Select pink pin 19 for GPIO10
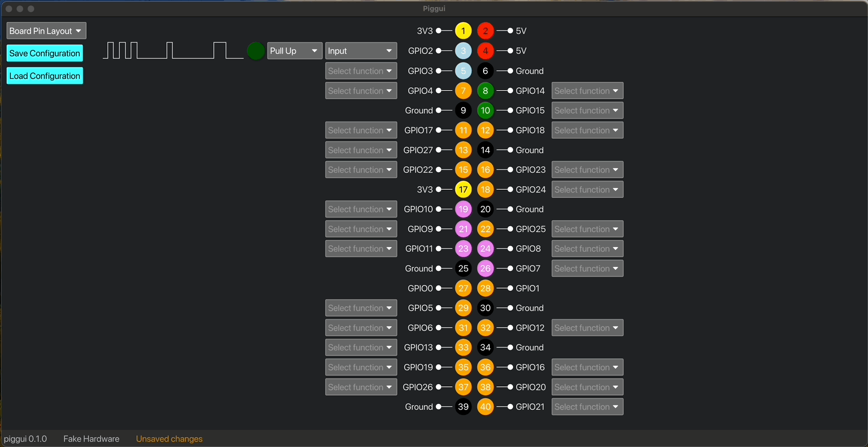The image size is (868, 447). [x=463, y=209]
